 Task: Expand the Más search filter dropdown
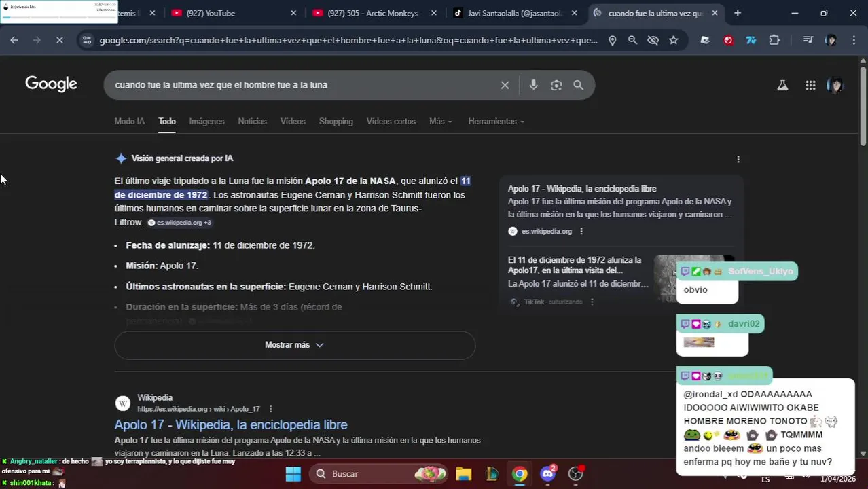tap(440, 121)
